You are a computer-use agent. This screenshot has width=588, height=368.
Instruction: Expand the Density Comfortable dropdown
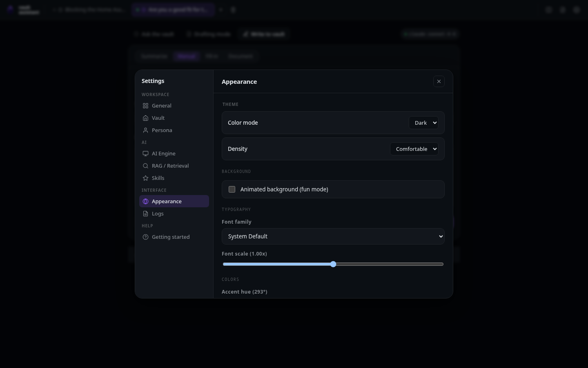[414, 149]
